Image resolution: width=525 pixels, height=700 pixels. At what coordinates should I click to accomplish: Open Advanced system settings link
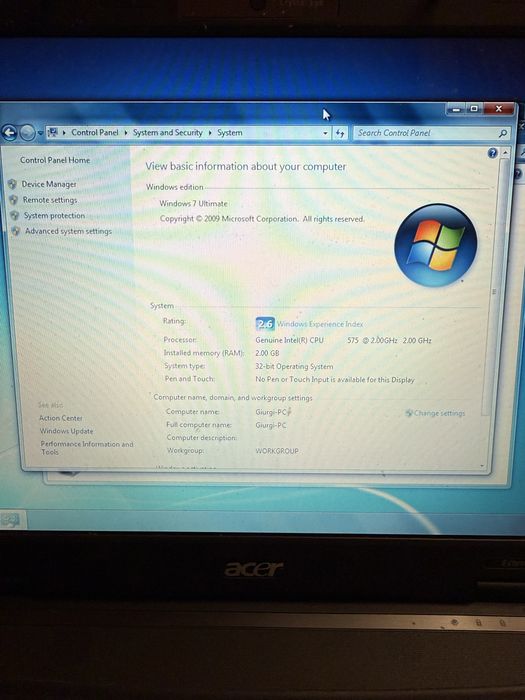68,231
